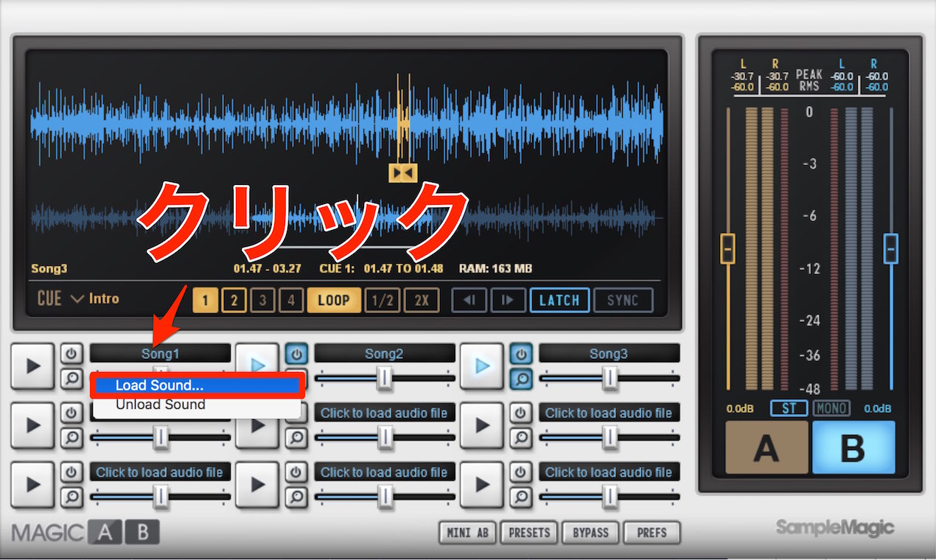
Task: Toggle the power button for Song2
Action: click(x=296, y=354)
